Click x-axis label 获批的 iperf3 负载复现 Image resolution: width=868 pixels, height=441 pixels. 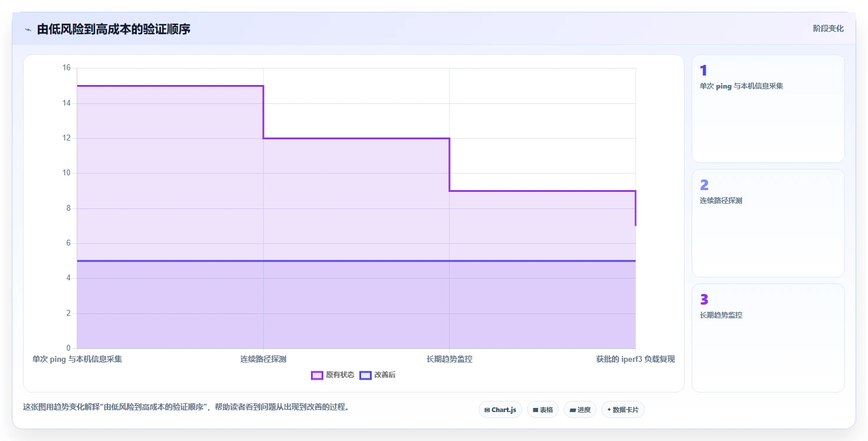636,359
